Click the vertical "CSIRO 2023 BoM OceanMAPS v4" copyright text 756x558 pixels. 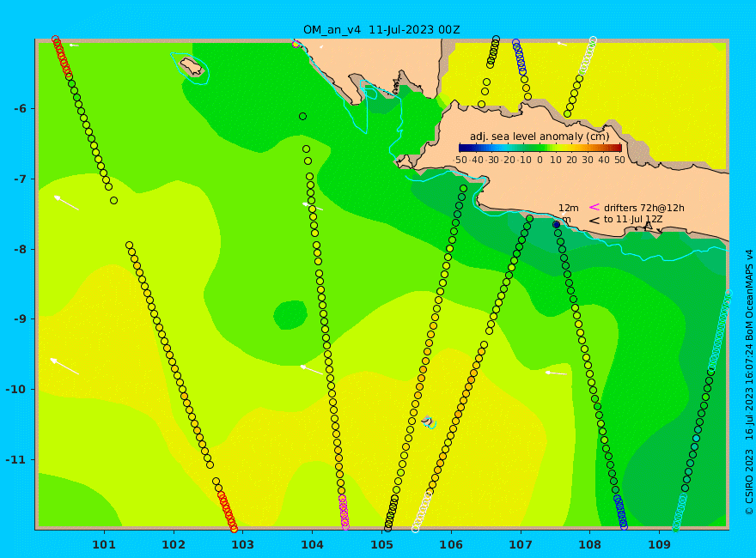coord(749,382)
